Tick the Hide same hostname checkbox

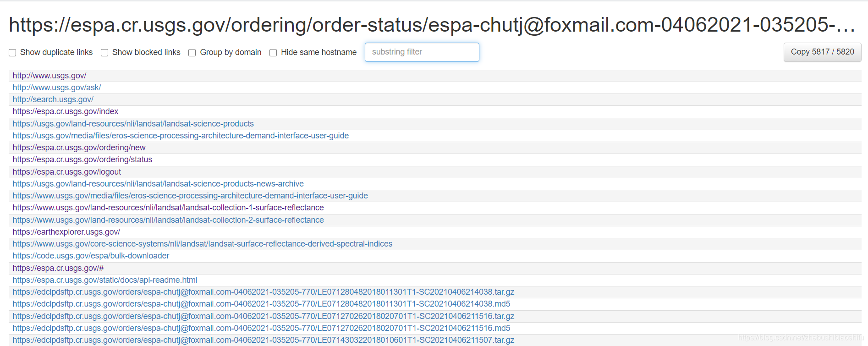pyautogui.click(x=273, y=53)
